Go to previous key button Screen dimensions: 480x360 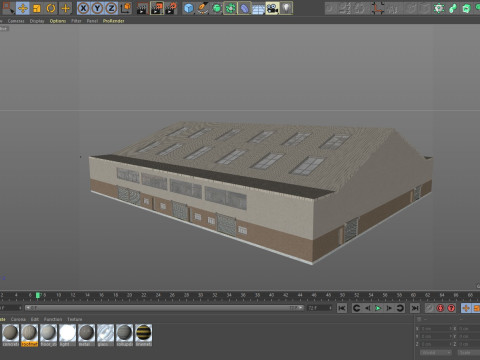pyautogui.click(x=357, y=308)
